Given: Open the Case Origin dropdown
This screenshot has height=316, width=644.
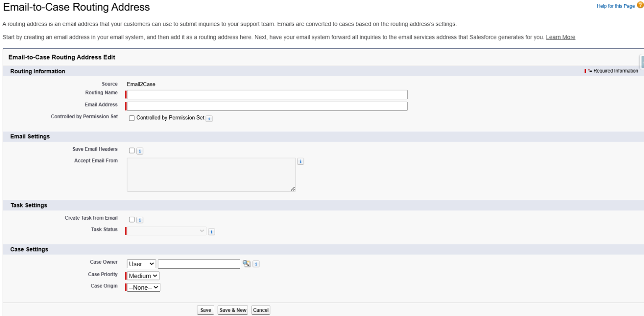Looking at the screenshot, I should click(143, 287).
